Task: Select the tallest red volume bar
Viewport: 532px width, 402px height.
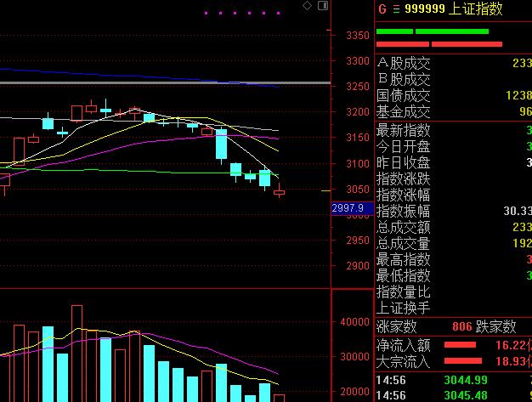Action: (77, 354)
